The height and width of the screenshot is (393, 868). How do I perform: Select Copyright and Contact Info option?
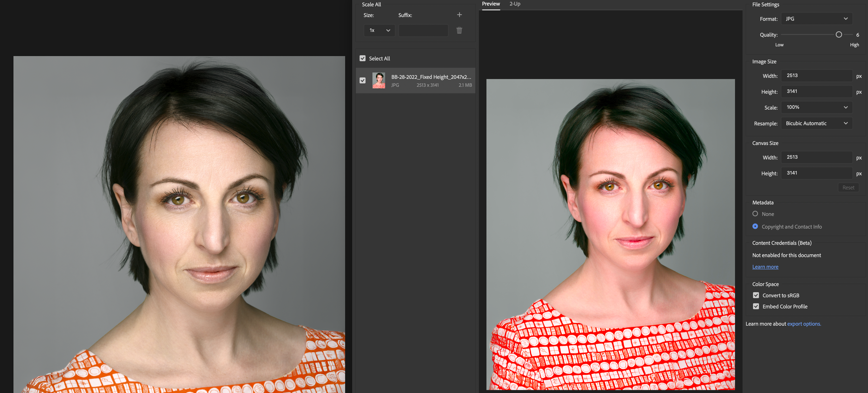click(755, 226)
